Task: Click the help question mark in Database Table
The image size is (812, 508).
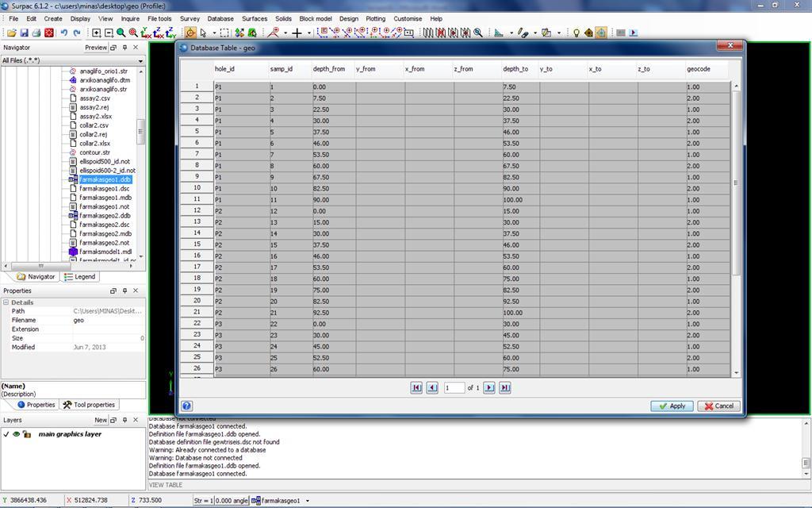Action: [x=187, y=406]
